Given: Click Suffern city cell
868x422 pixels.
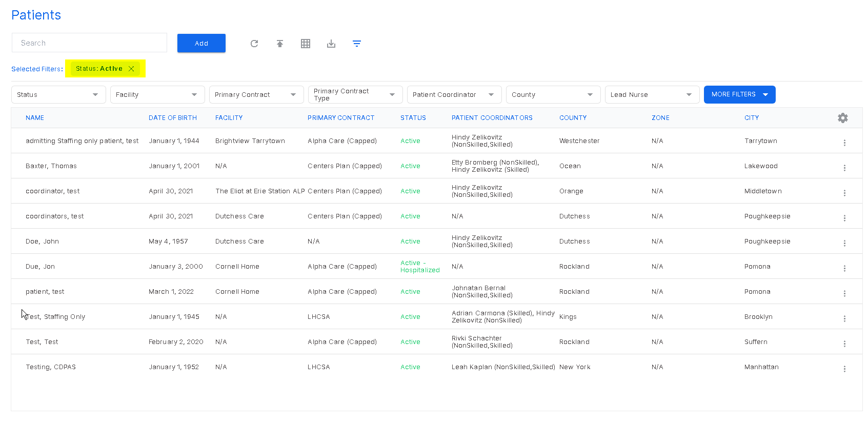Looking at the screenshot, I should coord(756,342).
